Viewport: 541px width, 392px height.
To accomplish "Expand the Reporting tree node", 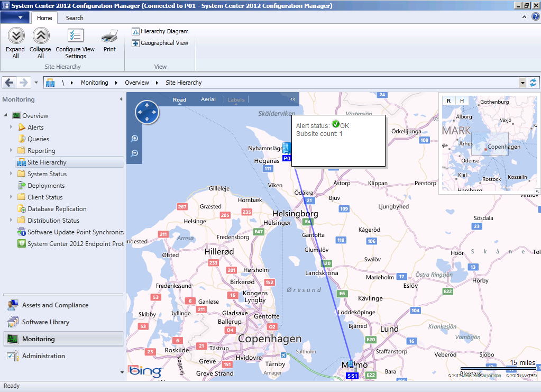I will tap(11, 150).
